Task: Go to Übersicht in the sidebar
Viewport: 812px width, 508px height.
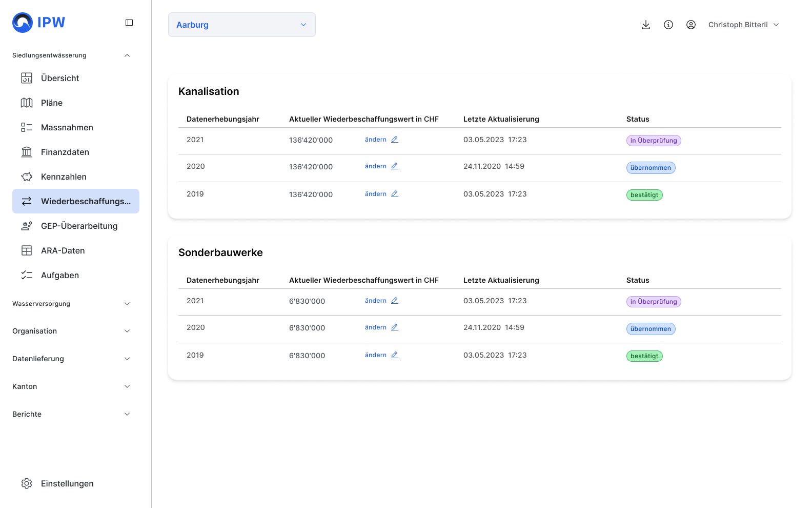Action: (x=60, y=78)
